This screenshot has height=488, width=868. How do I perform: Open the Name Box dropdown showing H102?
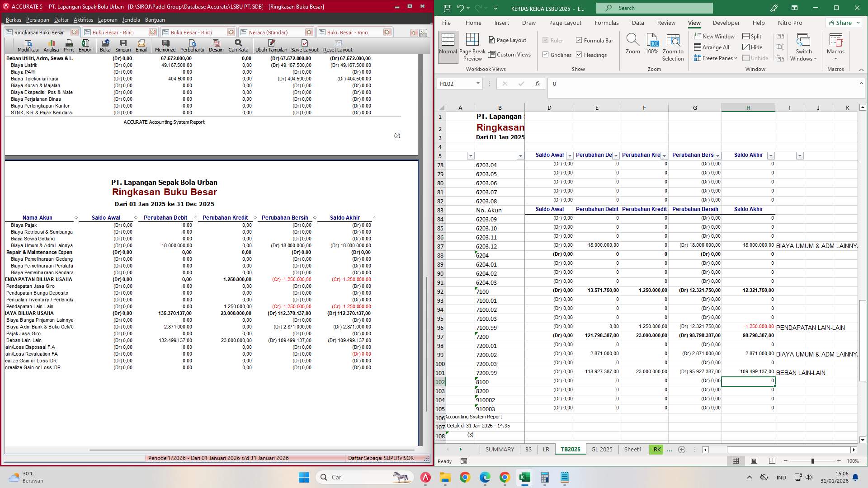point(479,84)
